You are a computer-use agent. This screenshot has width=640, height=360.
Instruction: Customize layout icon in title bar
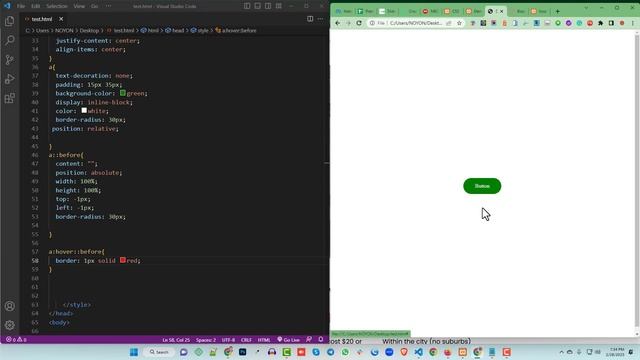point(279,6)
